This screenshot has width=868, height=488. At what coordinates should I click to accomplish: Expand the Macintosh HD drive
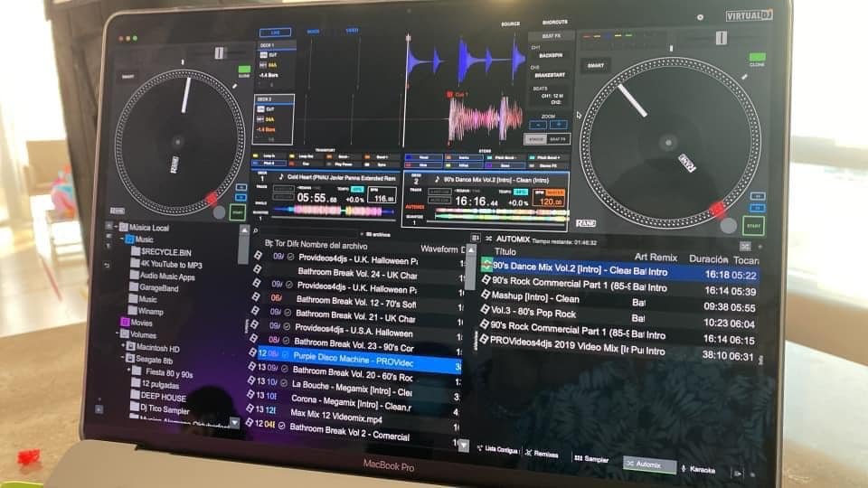(x=122, y=346)
